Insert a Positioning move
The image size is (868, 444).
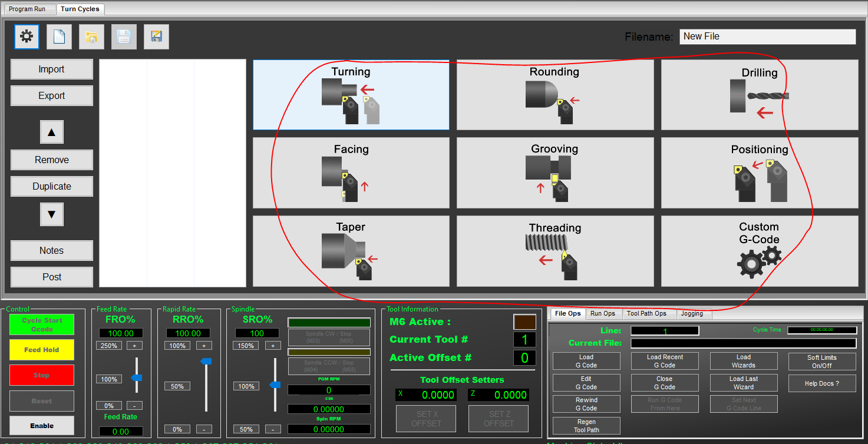(x=760, y=173)
